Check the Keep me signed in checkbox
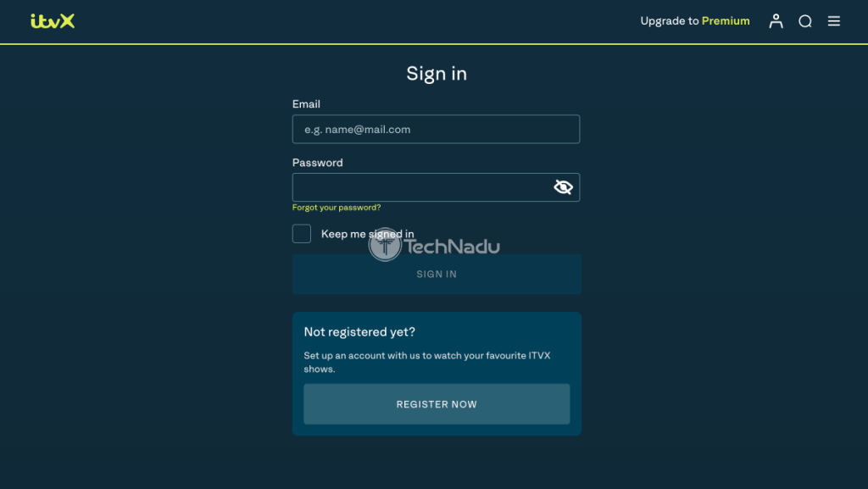This screenshot has height=489, width=868. (x=302, y=233)
